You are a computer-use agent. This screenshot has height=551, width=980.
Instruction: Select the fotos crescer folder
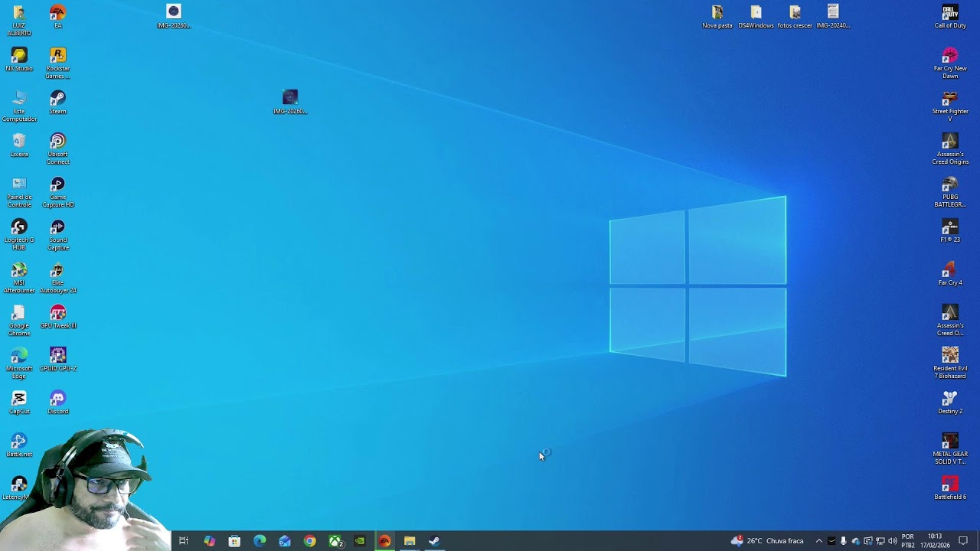click(795, 17)
